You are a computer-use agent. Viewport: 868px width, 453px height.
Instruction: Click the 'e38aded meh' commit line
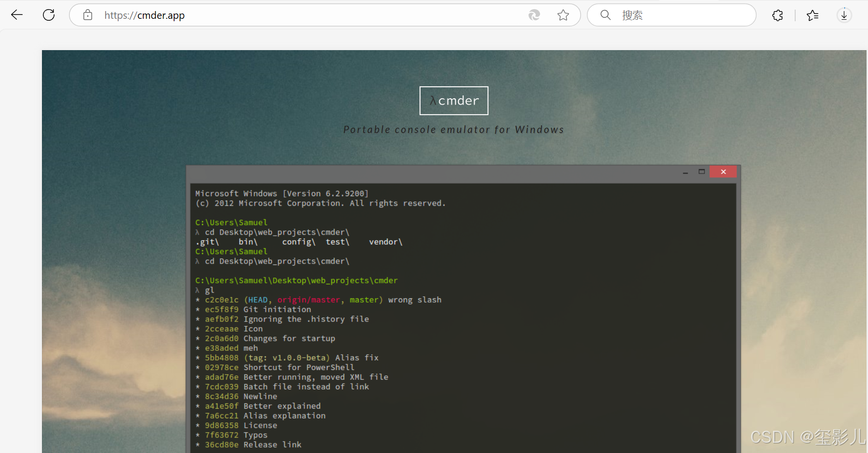[227, 348]
